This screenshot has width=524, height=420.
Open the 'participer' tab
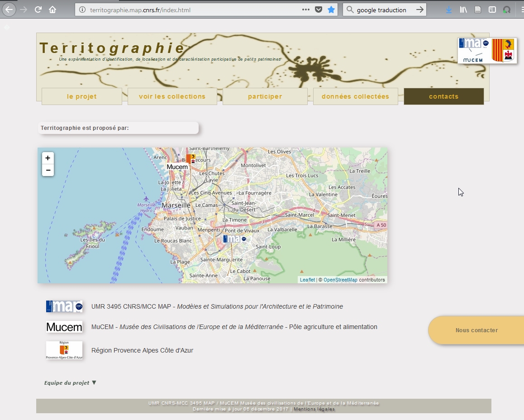click(265, 96)
